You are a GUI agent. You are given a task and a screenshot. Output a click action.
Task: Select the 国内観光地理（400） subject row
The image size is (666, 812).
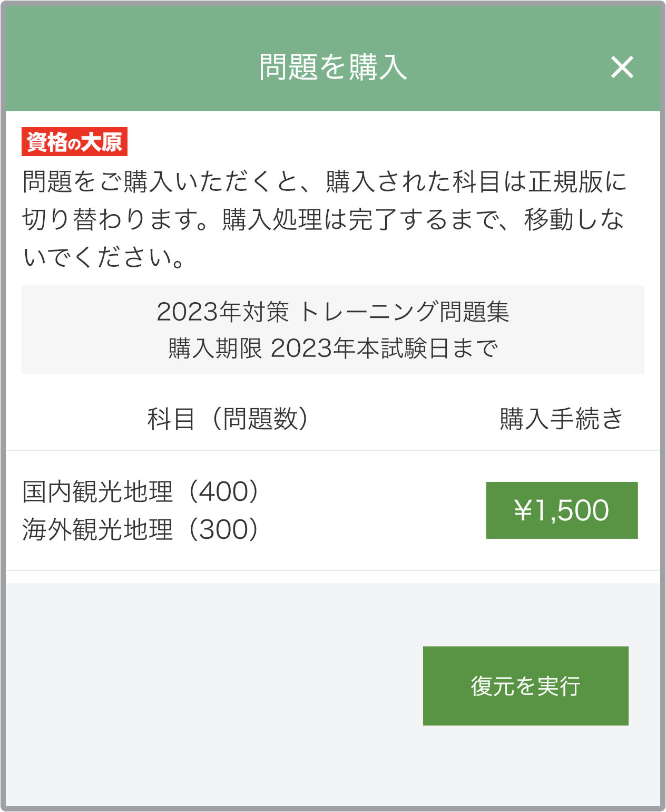pos(141,491)
